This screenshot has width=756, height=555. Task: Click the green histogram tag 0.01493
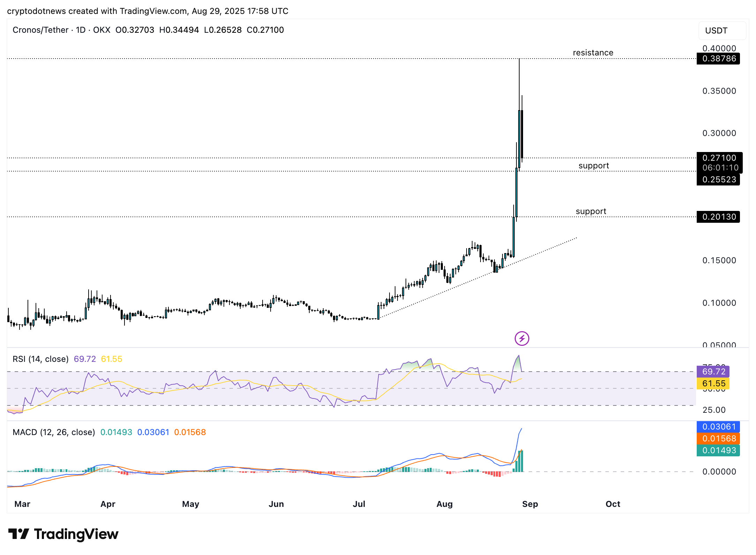[718, 450]
